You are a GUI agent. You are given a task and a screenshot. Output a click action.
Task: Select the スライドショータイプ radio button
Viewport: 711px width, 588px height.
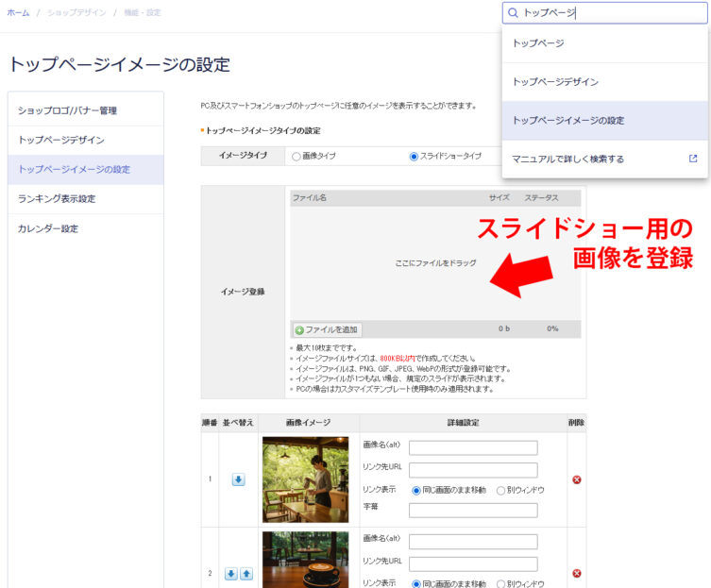[x=414, y=157]
